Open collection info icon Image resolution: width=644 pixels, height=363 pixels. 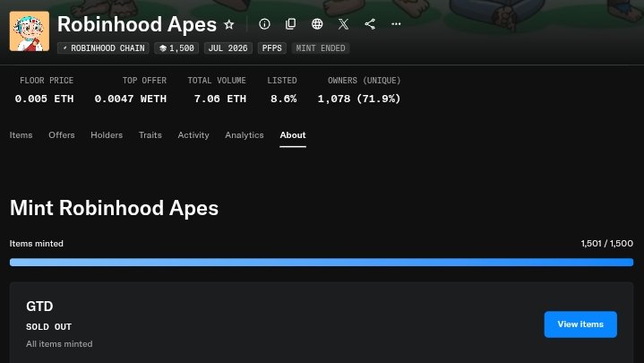tap(264, 24)
